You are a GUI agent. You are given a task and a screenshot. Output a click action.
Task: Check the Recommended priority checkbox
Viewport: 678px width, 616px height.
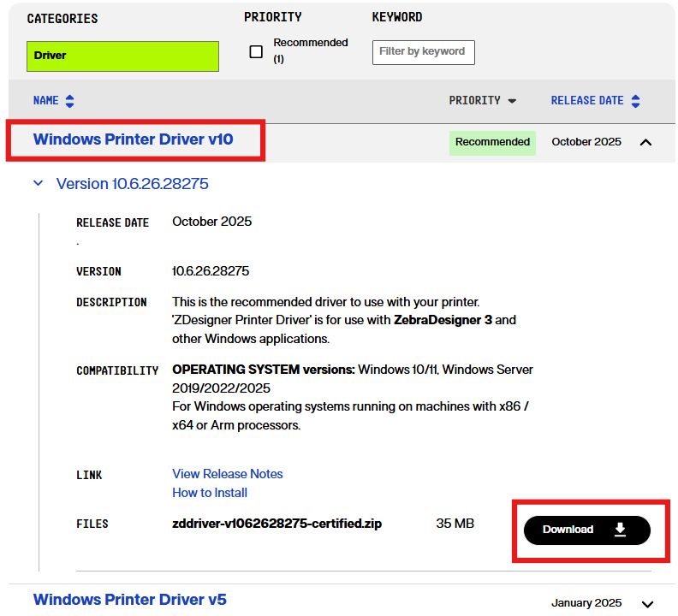pos(256,52)
